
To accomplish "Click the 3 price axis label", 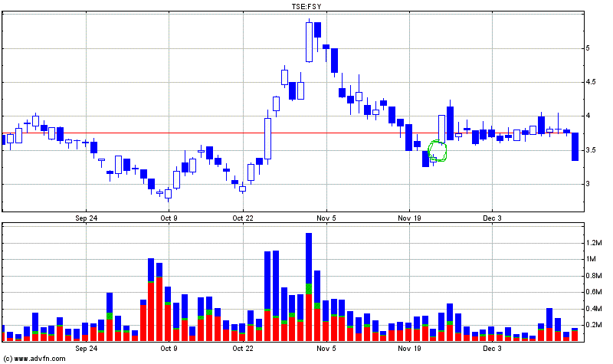I will click(x=588, y=184).
